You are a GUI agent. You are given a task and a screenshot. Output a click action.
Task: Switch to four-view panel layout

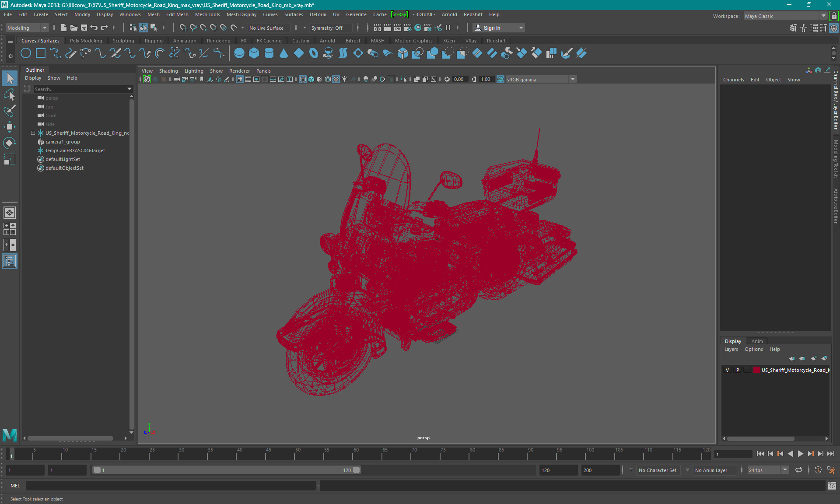10,229
